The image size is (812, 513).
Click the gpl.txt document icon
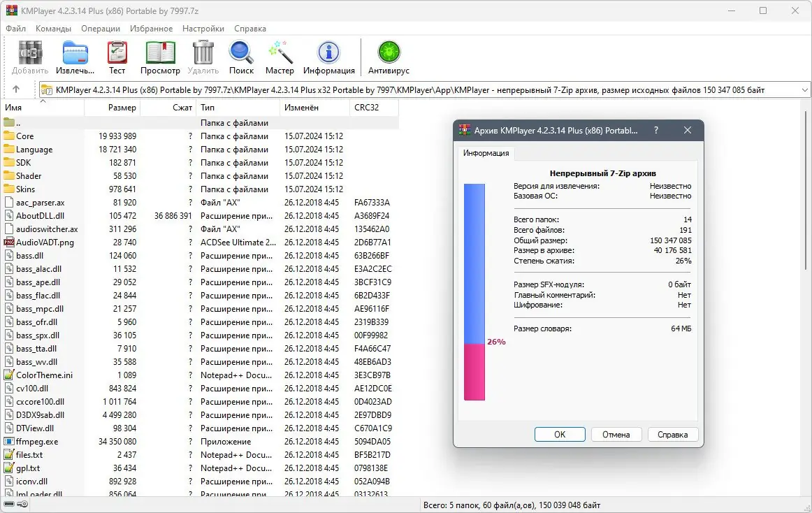(x=9, y=468)
